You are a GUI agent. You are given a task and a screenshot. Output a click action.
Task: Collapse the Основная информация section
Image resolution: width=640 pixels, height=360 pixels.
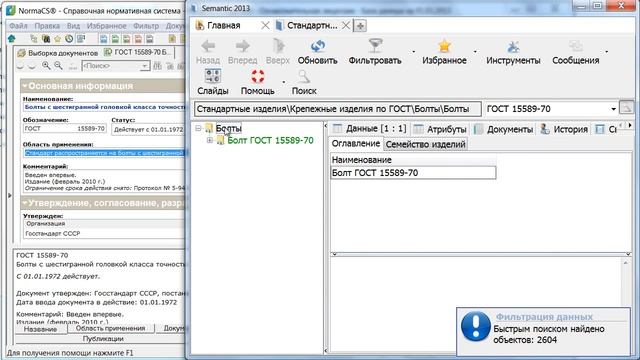pos(25,86)
